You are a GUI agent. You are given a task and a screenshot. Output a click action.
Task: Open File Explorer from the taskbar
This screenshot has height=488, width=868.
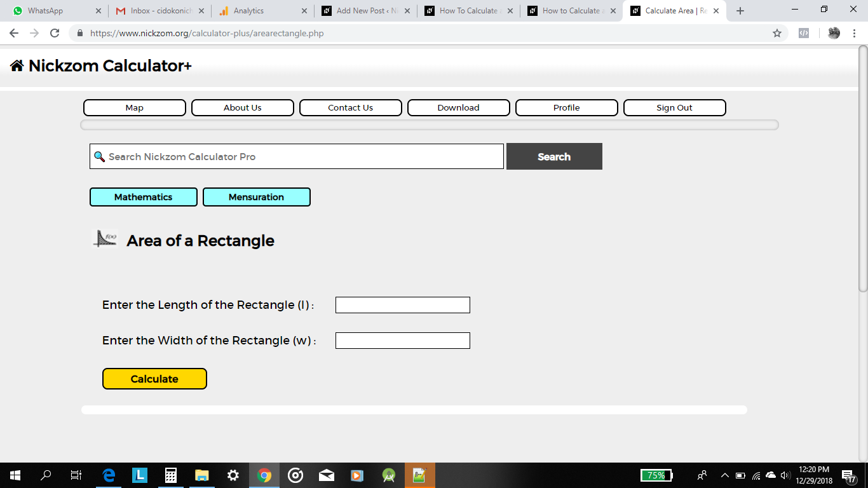coord(202,475)
